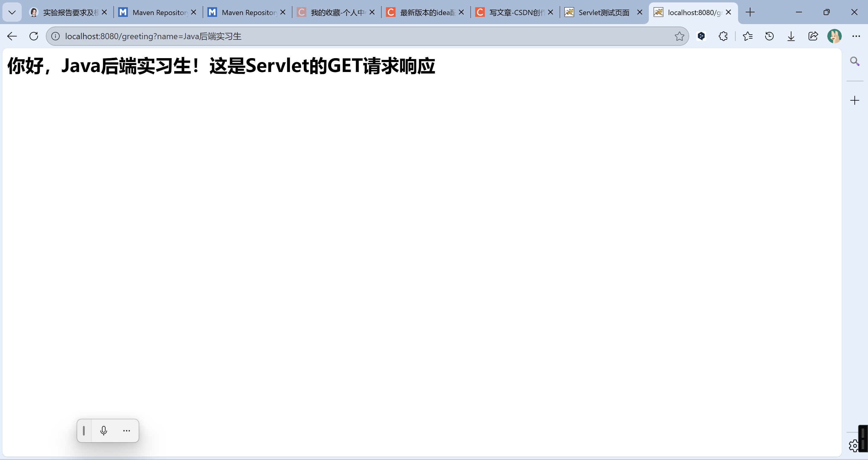Viewport: 868px width, 460px height.
Task: Open sidebar search magnifier icon
Action: [x=854, y=61]
